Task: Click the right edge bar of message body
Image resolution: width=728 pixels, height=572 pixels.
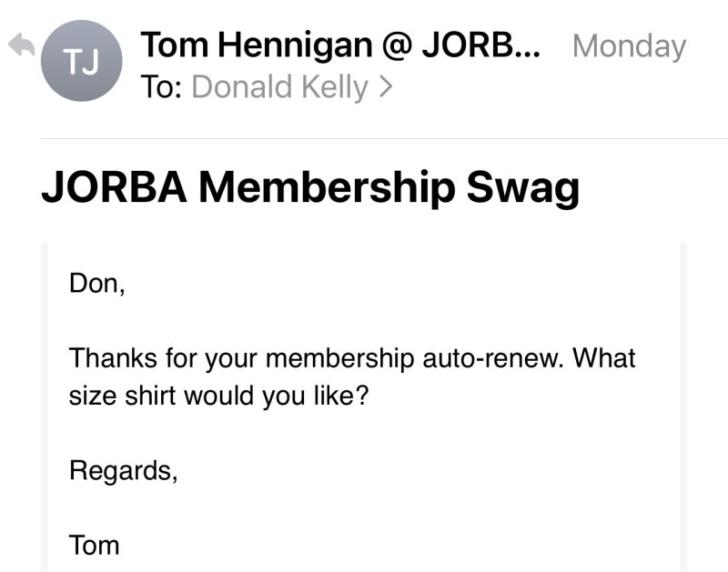Action: click(x=682, y=407)
